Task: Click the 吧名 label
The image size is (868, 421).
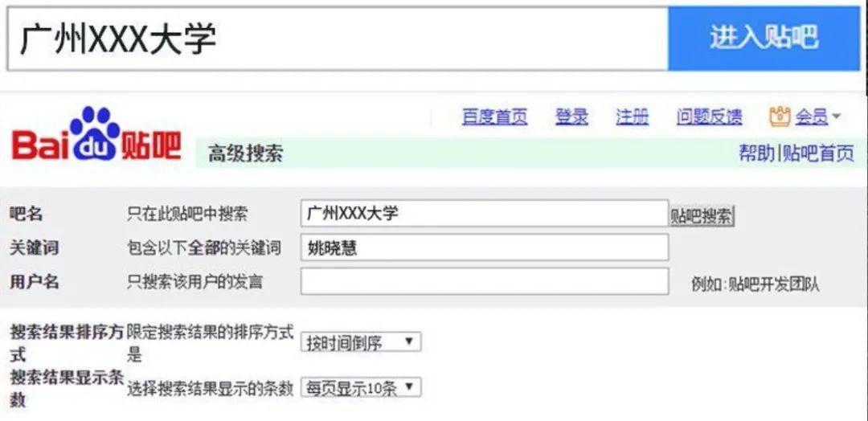Action: pos(26,214)
